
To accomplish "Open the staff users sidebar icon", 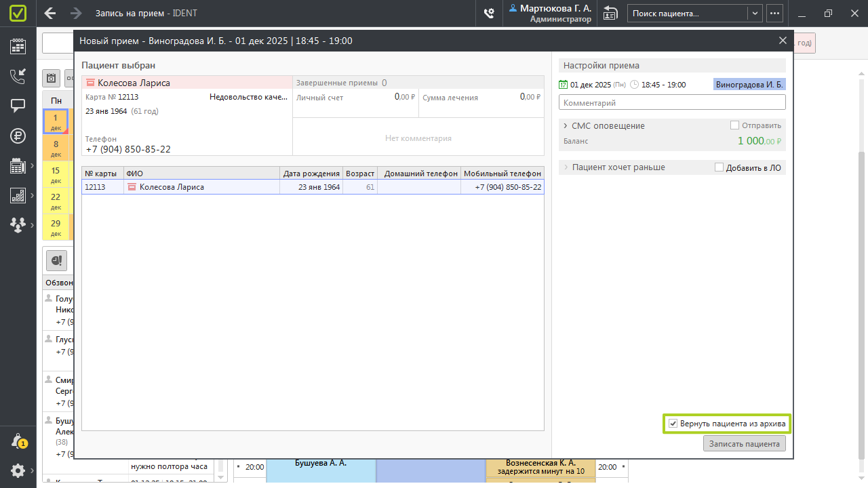I will click(x=18, y=225).
